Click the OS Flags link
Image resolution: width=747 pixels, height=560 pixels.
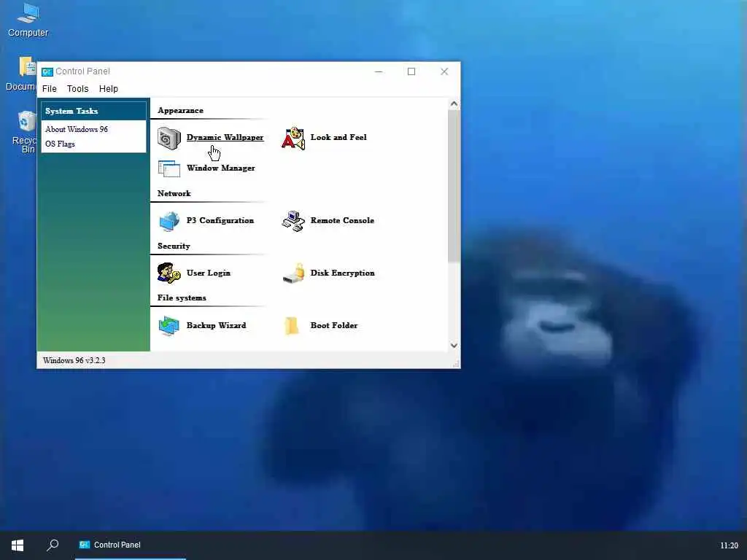coord(60,144)
